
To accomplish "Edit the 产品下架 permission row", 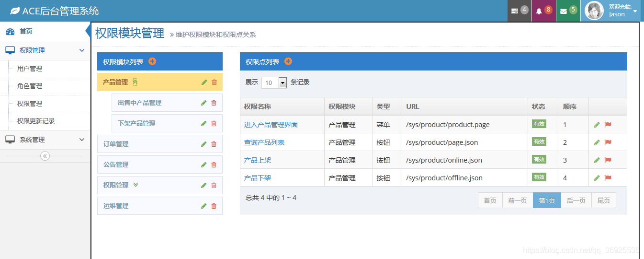I will pyautogui.click(x=597, y=178).
